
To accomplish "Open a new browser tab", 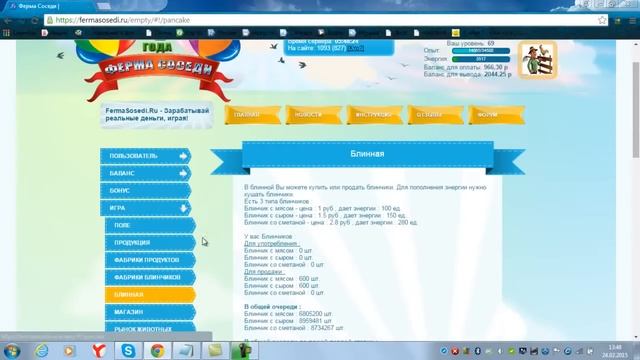I will (x=104, y=6).
